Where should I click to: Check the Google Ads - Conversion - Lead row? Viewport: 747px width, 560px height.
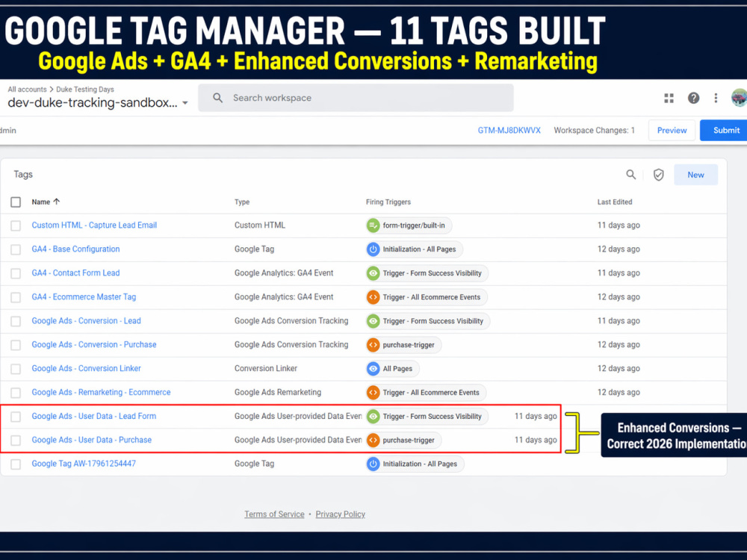16,321
